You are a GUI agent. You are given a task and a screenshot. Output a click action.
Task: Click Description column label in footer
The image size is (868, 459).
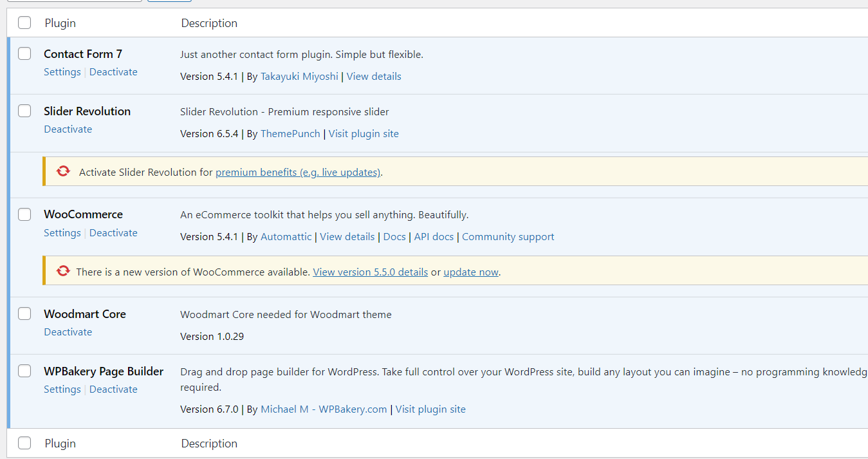click(x=209, y=444)
